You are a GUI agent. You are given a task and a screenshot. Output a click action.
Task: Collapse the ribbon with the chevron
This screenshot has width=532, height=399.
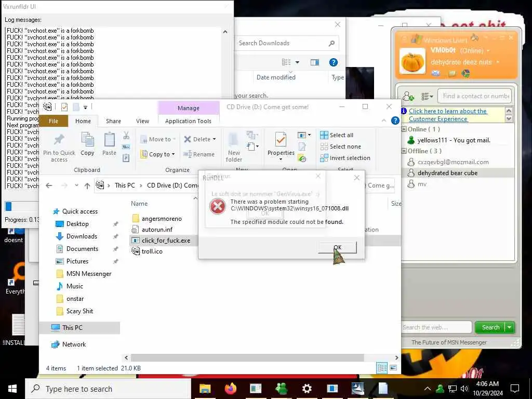[x=384, y=121]
